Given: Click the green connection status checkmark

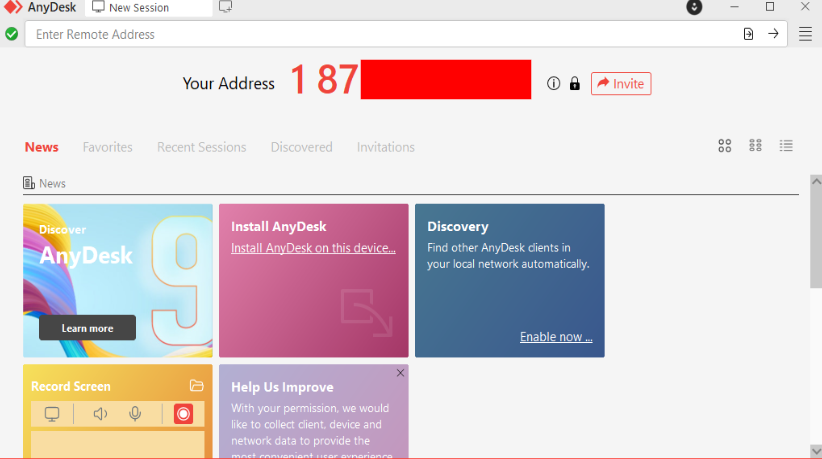Looking at the screenshot, I should coord(12,34).
